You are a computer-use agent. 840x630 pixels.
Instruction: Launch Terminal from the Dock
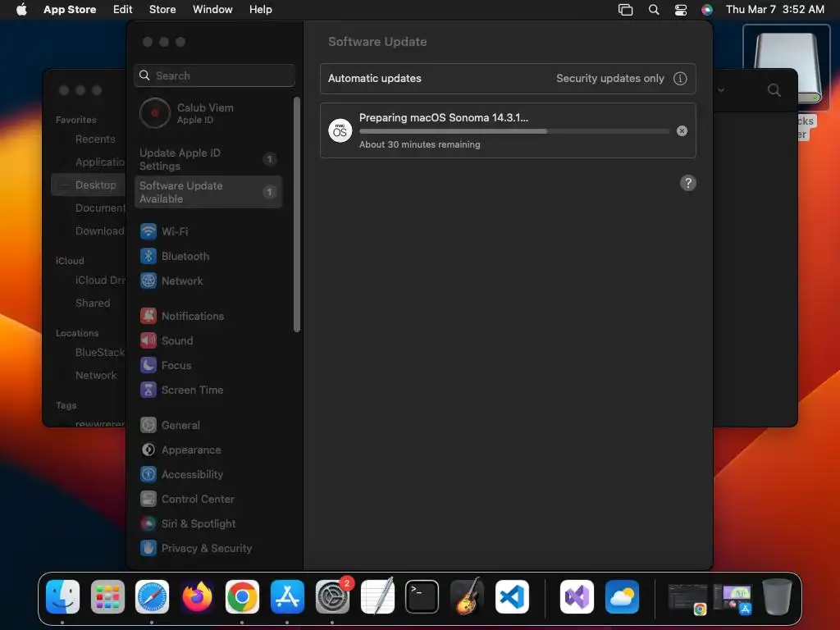coord(422,597)
